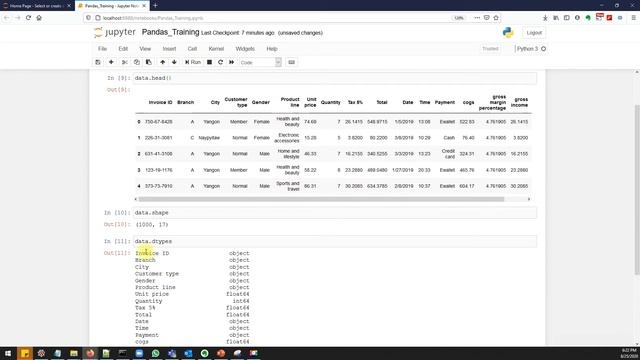Viewport: 640px width, 360px height.
Task: Insert a cell below using plus icon
Action: [111, 62]
